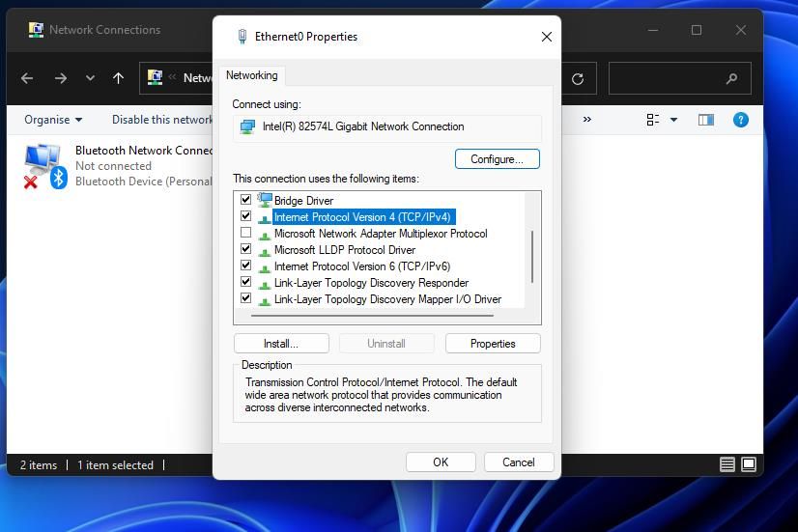The height and width of the screenshot is (532, 798).
Task: Select Microsoft Network Adapter Multiplexor Protocol row
Action: 381,234
